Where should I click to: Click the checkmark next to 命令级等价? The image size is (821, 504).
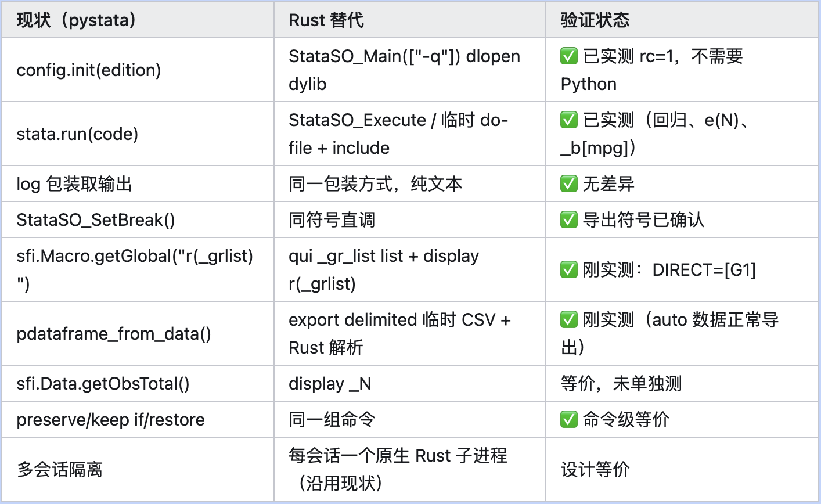click(569, 420)
